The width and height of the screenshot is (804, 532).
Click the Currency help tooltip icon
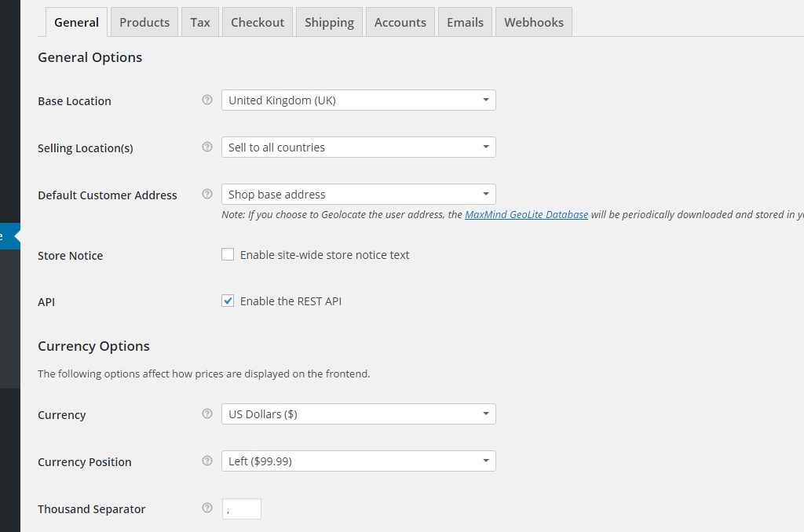tap(207, 414)
